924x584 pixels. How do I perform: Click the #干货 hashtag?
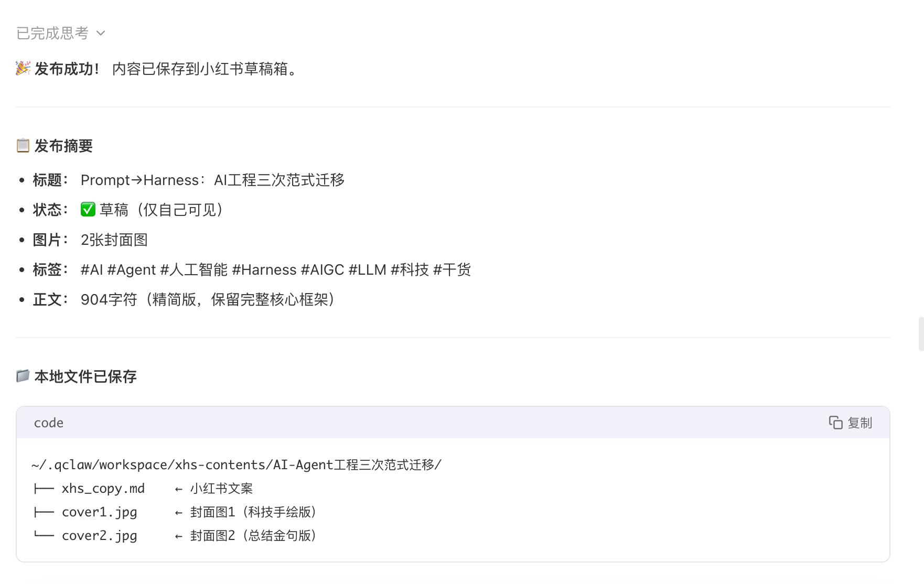[452, 269]
